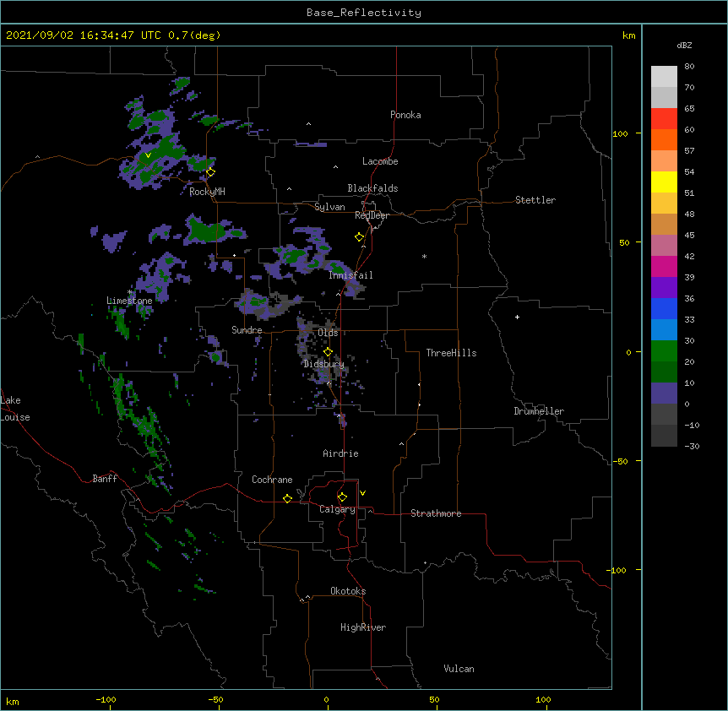Click the yellow diamond marker between Olds and Didsbury
Image resolution: width=728 pixels, height=711 pixels.
(x=328, y=352)
